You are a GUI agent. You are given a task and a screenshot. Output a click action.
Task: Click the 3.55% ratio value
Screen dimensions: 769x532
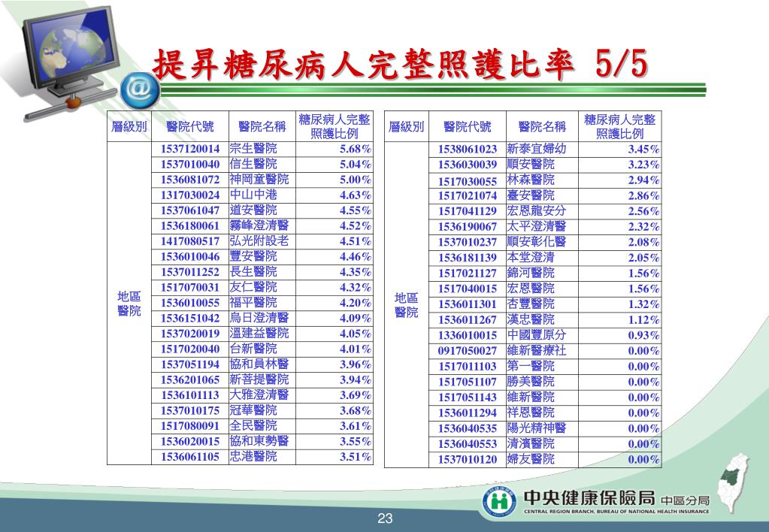click(355, 441)
